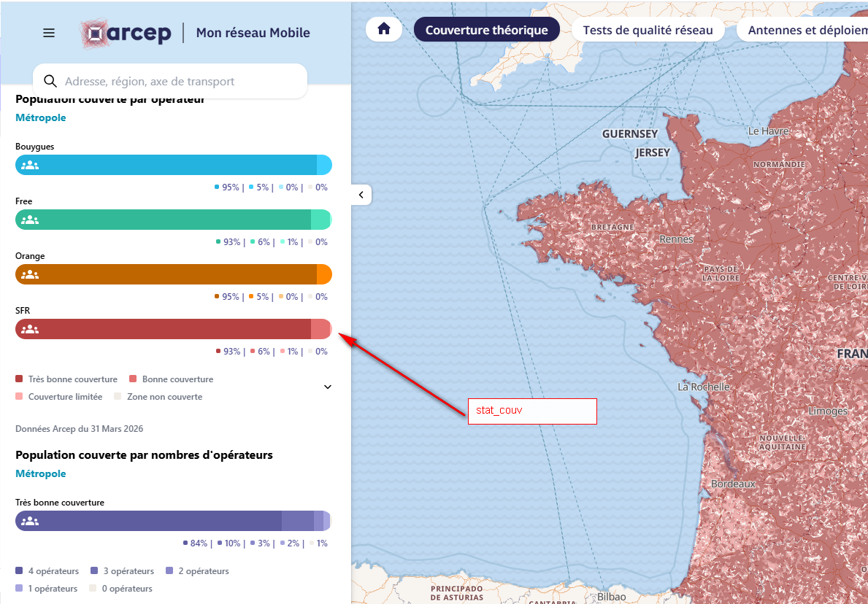Screen dimensions: 868x604
Task: Go to home map view
Action: click(x=383, y=29)
